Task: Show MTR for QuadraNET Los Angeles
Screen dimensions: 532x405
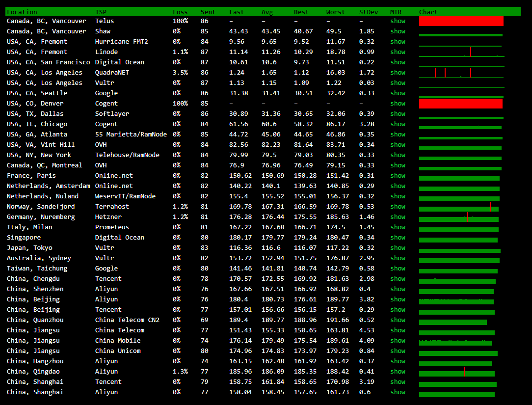Action: point(398,73)
